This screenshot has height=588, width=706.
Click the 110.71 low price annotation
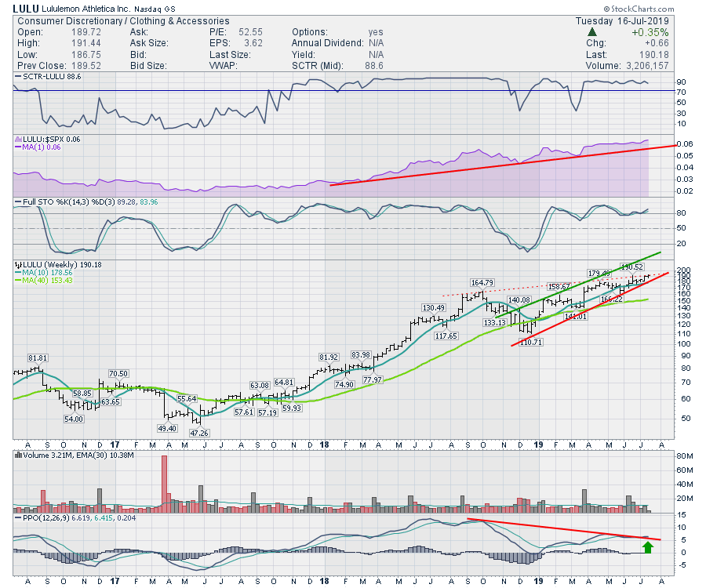pos(531,343)
